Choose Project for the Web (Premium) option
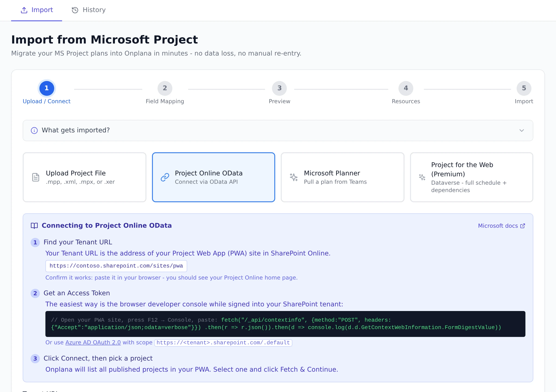Screen dimensions: 556x392 pyautogui.click(x=471, y=177)
